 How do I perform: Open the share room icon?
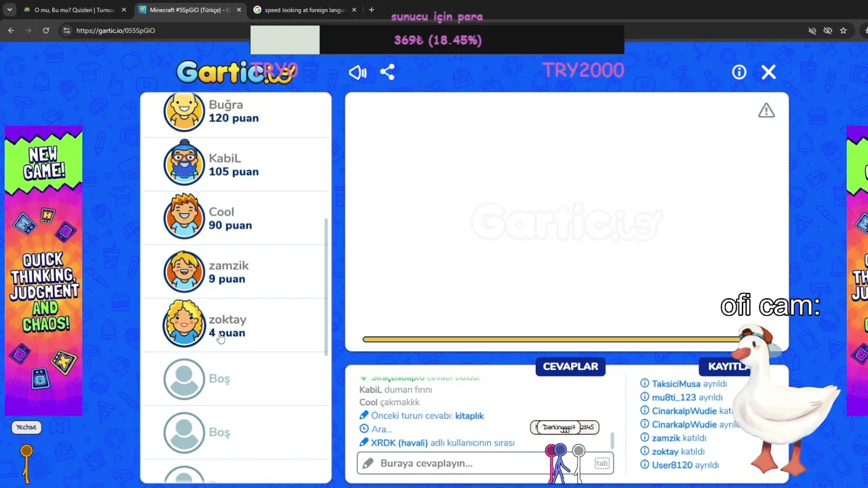coord(387,72)
